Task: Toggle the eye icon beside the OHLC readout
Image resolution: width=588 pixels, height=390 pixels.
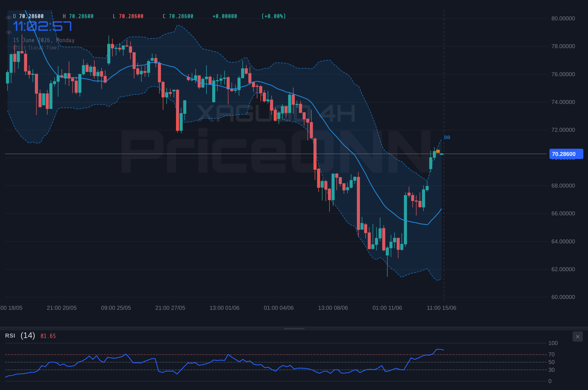Action: (x=8, y=17)
